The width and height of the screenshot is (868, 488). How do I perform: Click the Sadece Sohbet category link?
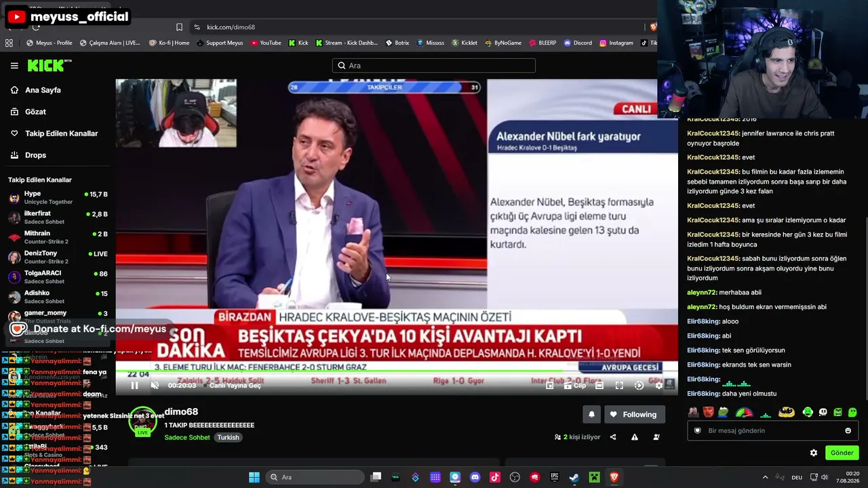pyautogui.click(x=187, y=438)
